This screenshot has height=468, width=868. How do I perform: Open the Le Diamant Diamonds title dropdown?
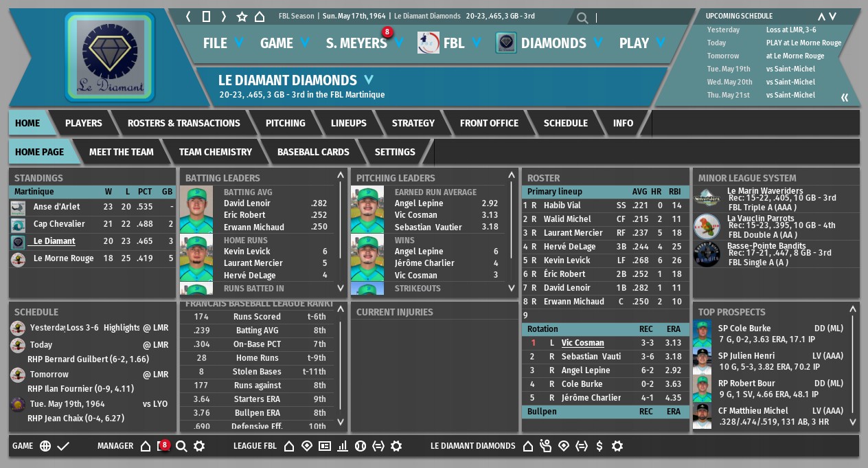[x=369, y=80]
